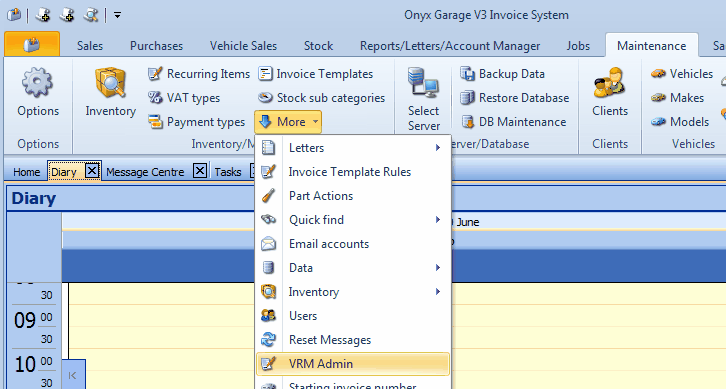This screenshot has width=726, height=389.
Task: Click the Invoice Templates icon
Action: point(265,74)
